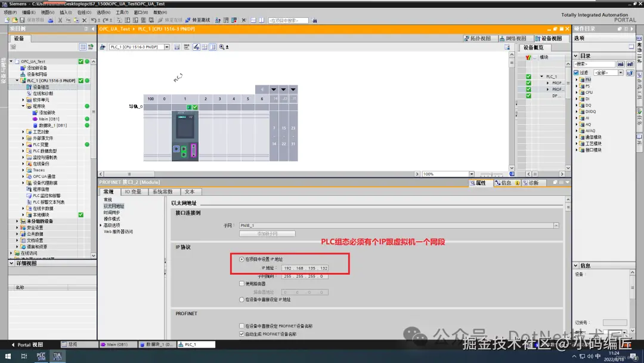The width and height of the screenshot is (644, 363).
Task: Click the redo arrow icon
Action: pyautogui.click(x=106, y=20)
